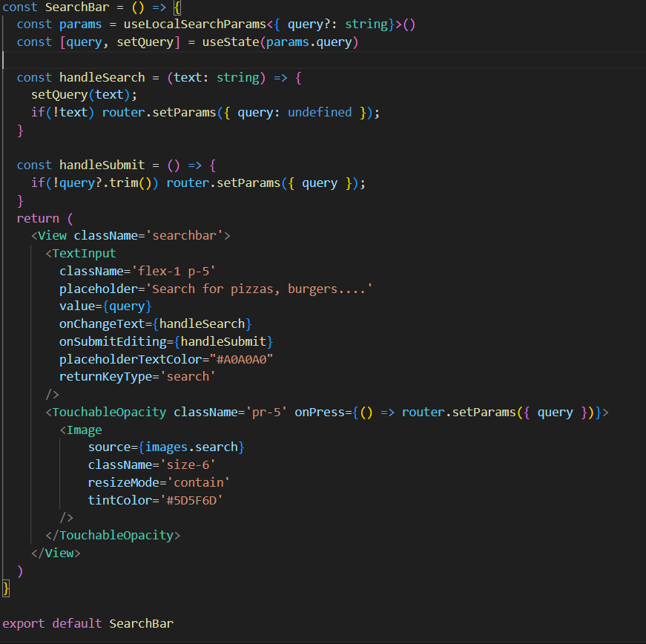Screen dimensions: 646x644
Task: Click the 'pr-5' className string
Action: [x=266, y=412]
